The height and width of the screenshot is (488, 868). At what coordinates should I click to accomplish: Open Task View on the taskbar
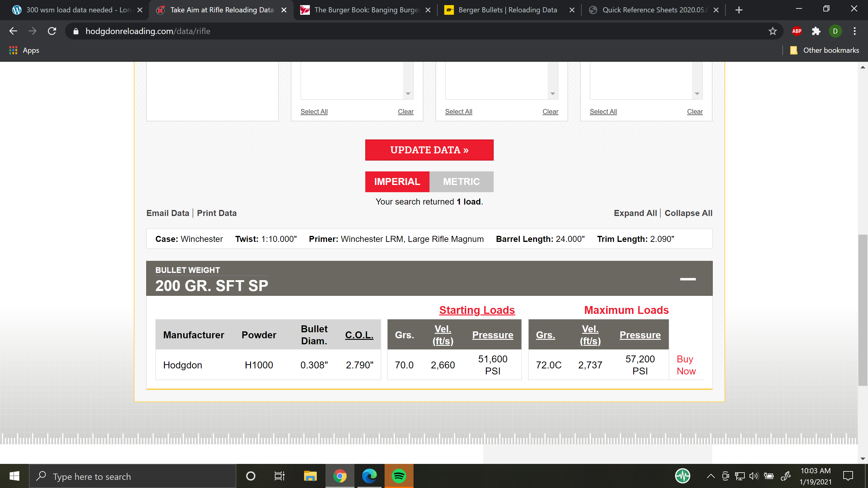tap(279, 476)
